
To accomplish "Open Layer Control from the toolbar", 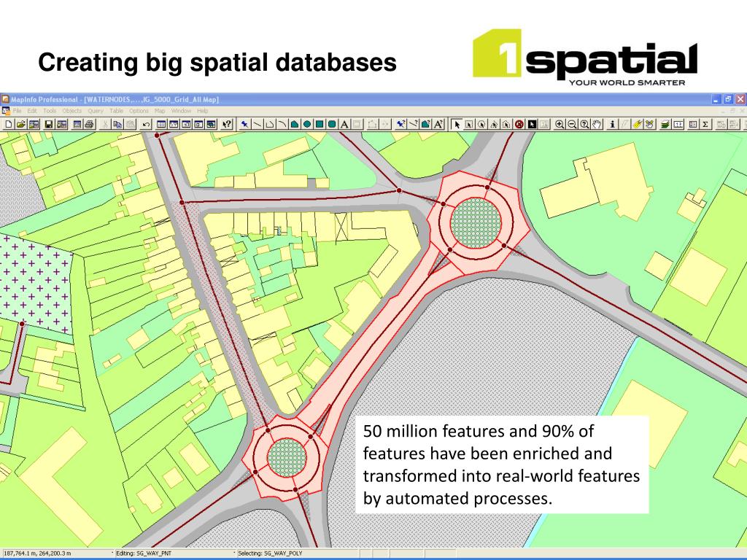I will point(665,124).
